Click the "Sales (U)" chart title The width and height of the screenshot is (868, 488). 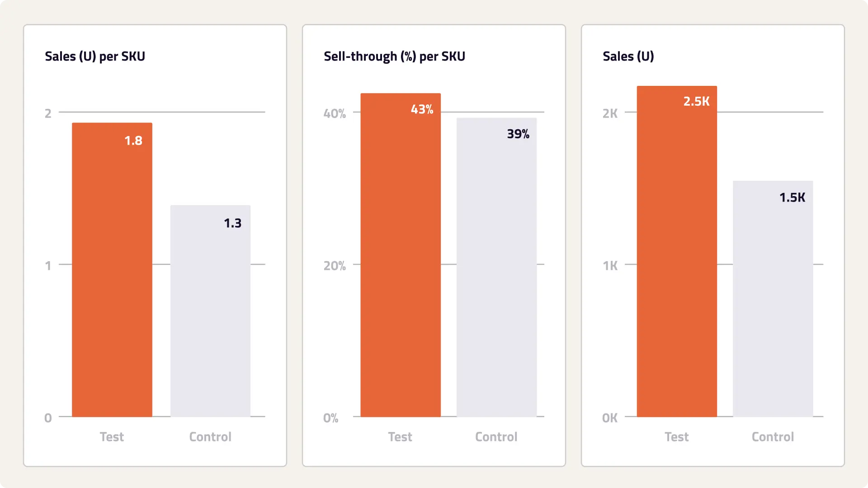pyautogui.click(x=628, y=56)
